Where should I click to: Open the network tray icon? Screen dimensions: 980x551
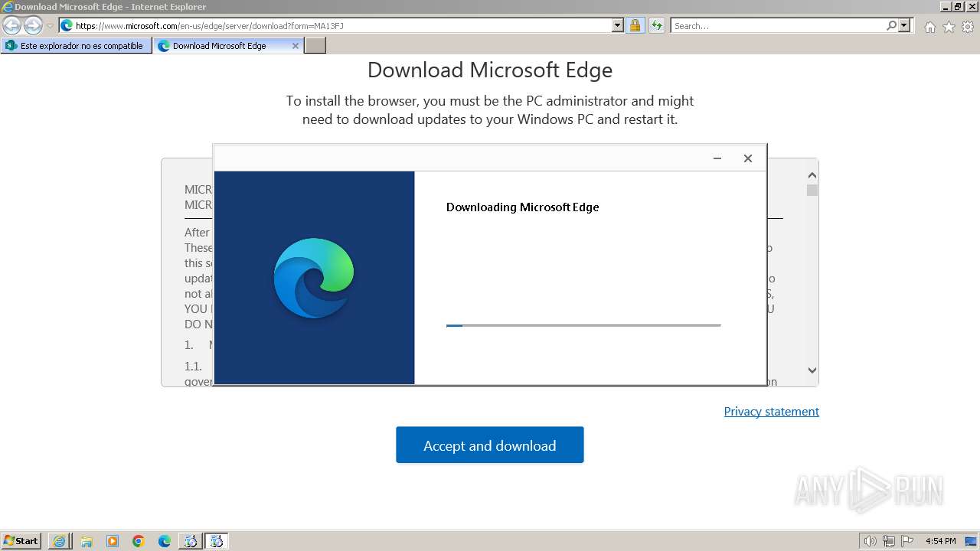(x=888, y=541)
